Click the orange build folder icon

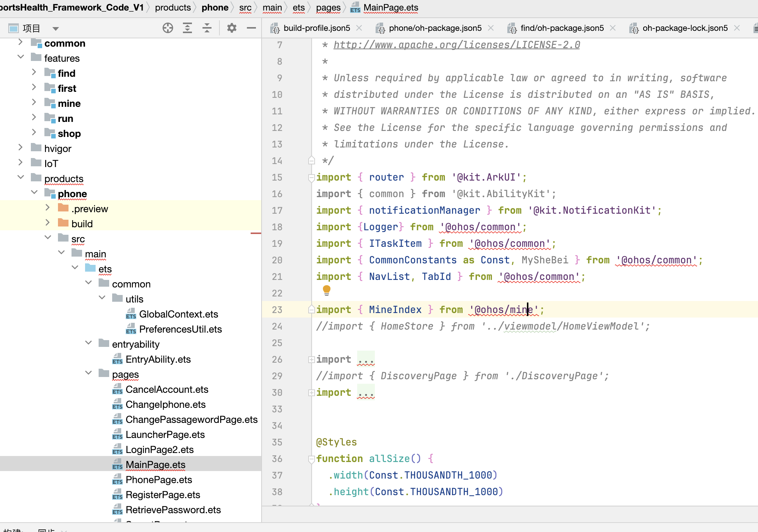[63, 223]
